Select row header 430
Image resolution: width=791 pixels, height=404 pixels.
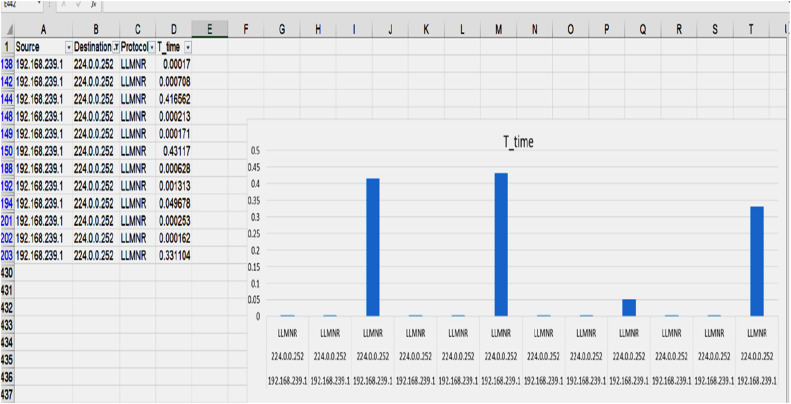click(8, 273)
